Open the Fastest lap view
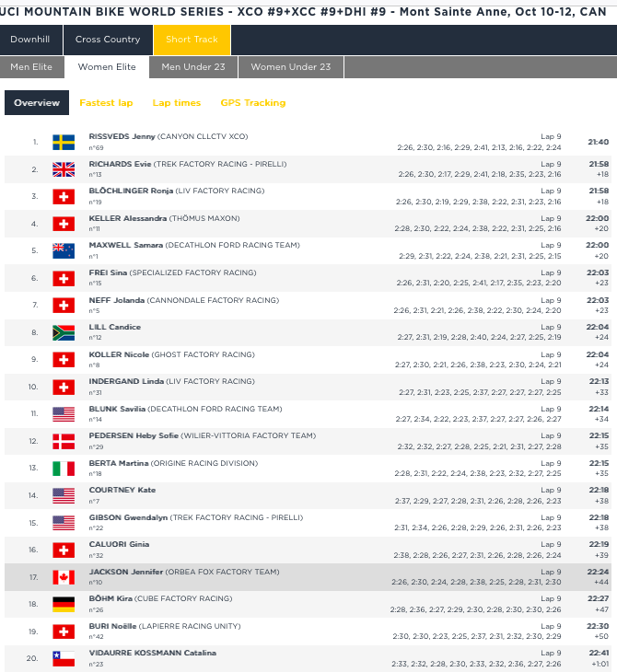 pos(106,103)
